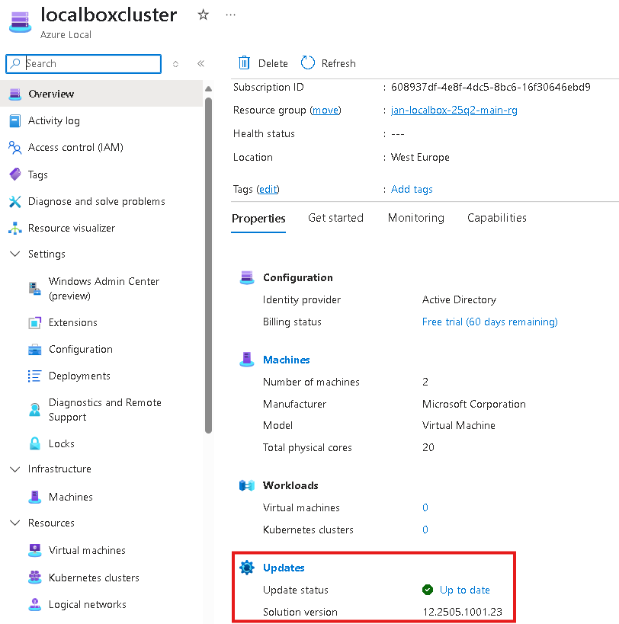This screenshot has height=624, width=619.
Task: Collapse the Settings section
Action: 15,254
